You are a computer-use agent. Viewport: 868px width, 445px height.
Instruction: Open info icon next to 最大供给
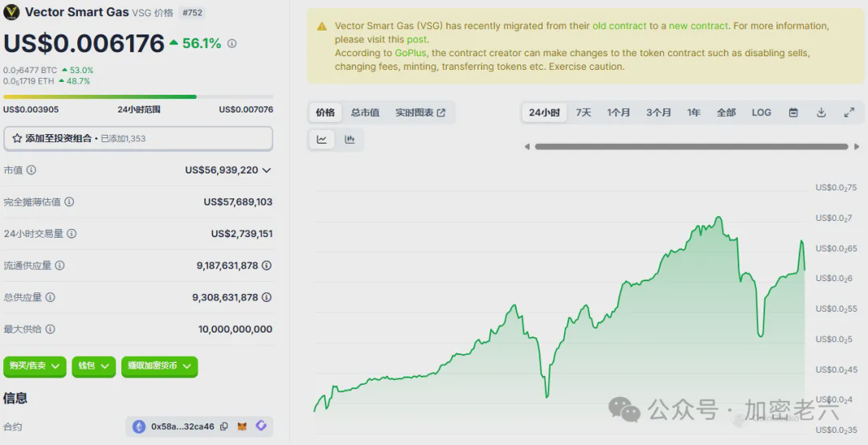[x=51, y=329]
